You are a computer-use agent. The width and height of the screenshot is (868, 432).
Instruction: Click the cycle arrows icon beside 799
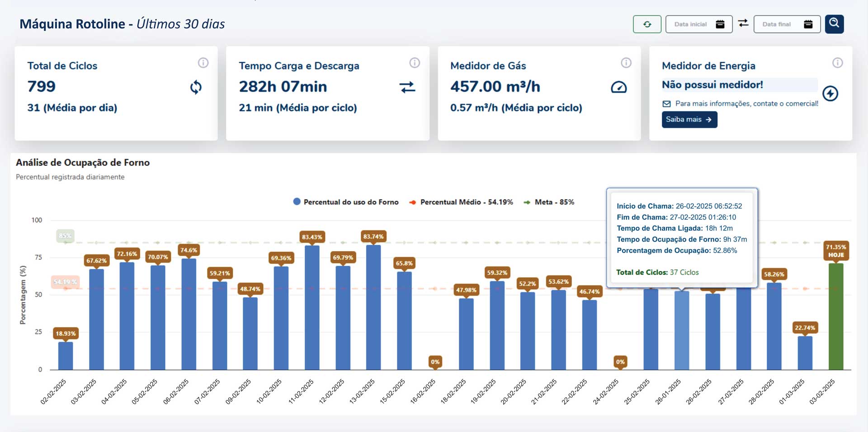pos(196,87)
